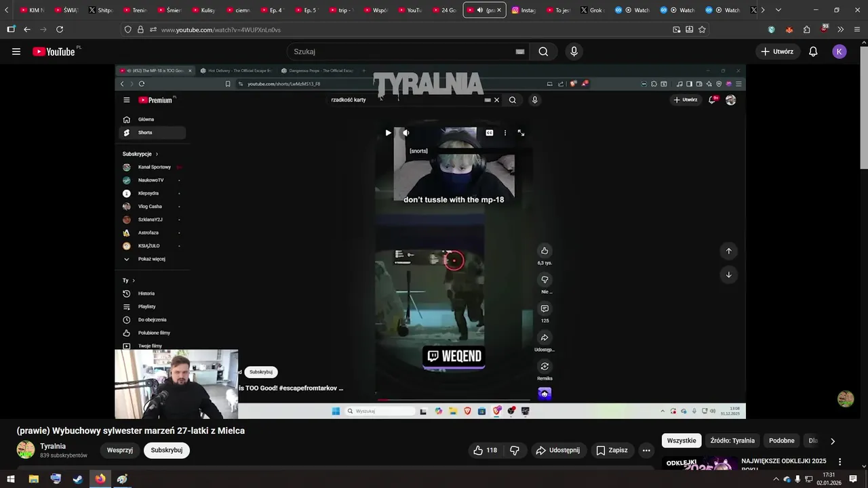Screen dimensions: 868x488
Task: Like the video showing 118 likes
Action: click(485, 450)
